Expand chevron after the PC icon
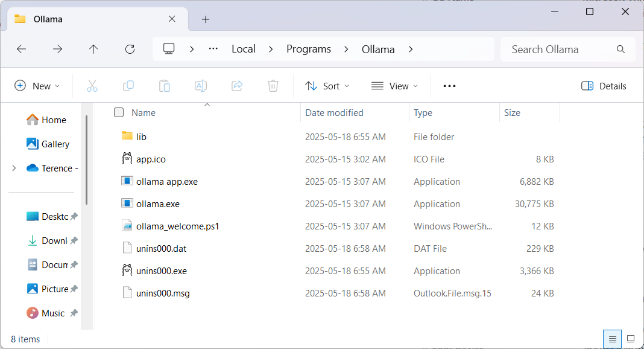Viewport: 644px width, 349px height. (x=192, y=50)
